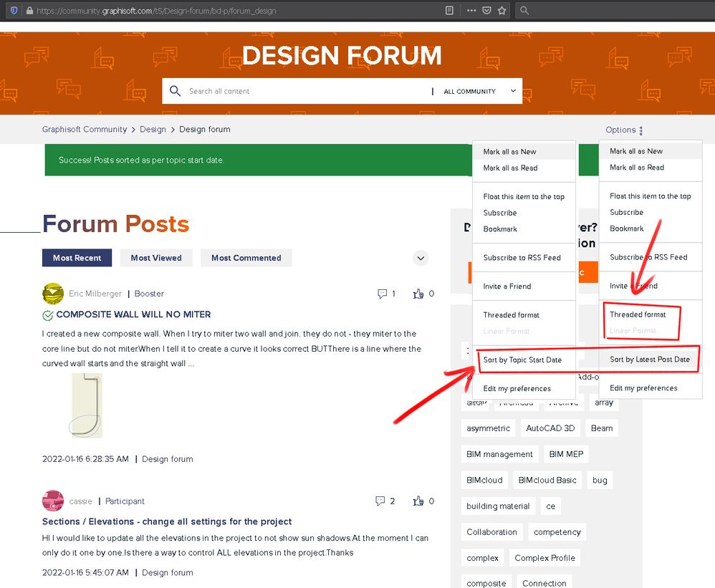The height and width of the screenshot is (588, 715).
Task: Choose Edit my preferences below Sort by Latest Post Date
Action: 643,388
